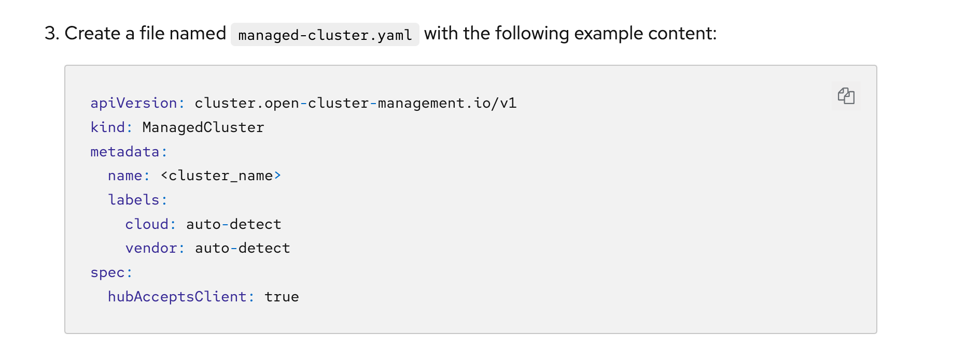Click the true value after hubAcceptsClient
Image resolution: width=980 pixels, height=348 pixels.
click(x=282, y=297)
